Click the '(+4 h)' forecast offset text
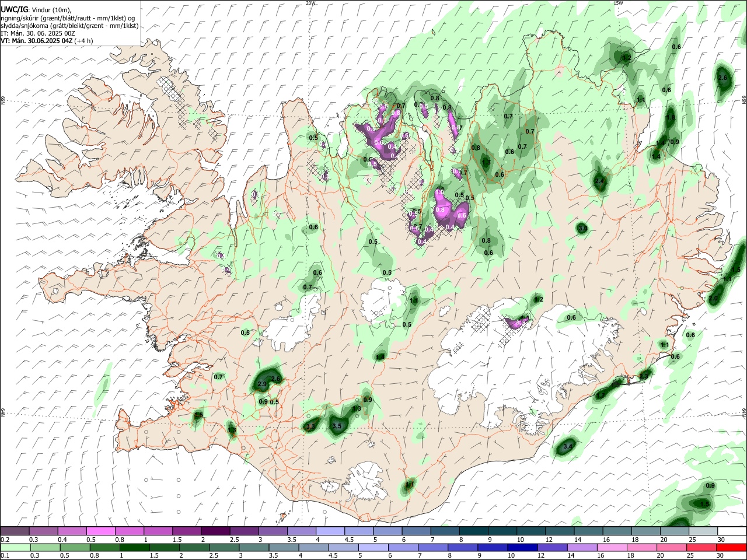 (83, 41)
